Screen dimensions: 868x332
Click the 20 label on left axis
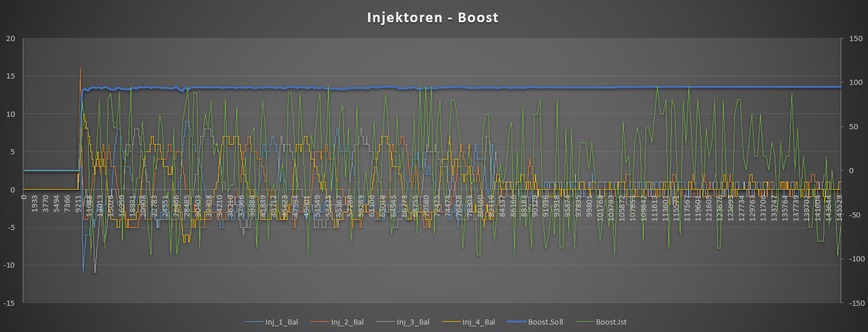click(11, 39)
